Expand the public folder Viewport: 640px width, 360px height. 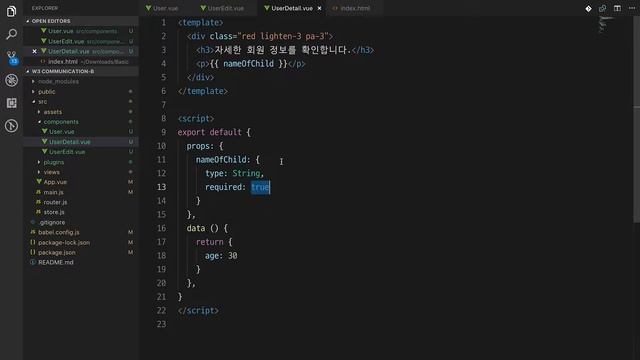coord(81,92)
